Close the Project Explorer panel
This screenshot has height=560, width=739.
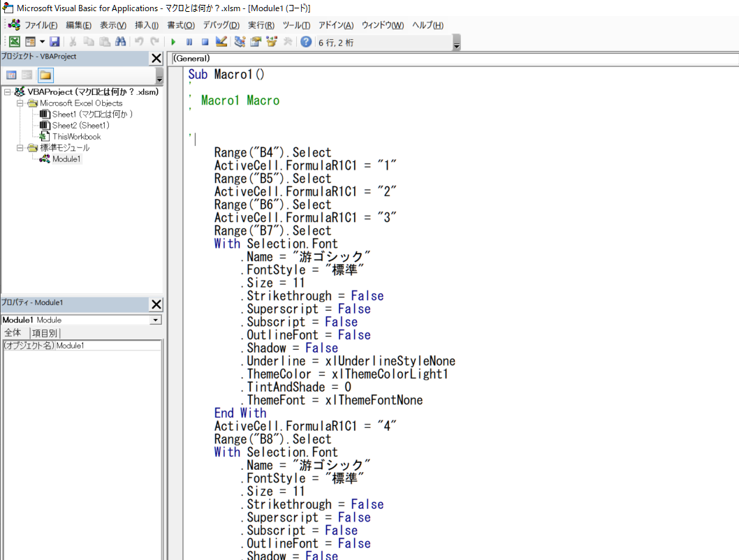click(156, 59)
